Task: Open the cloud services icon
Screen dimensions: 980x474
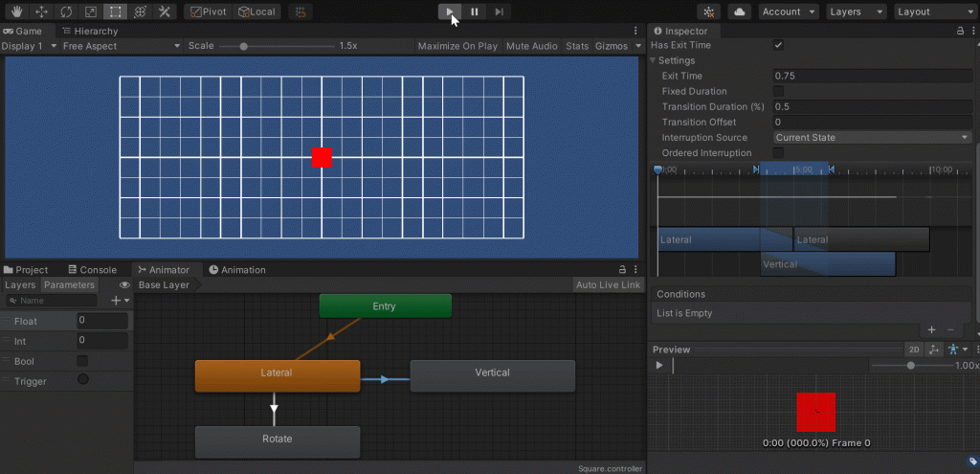Action: (739, 11)
